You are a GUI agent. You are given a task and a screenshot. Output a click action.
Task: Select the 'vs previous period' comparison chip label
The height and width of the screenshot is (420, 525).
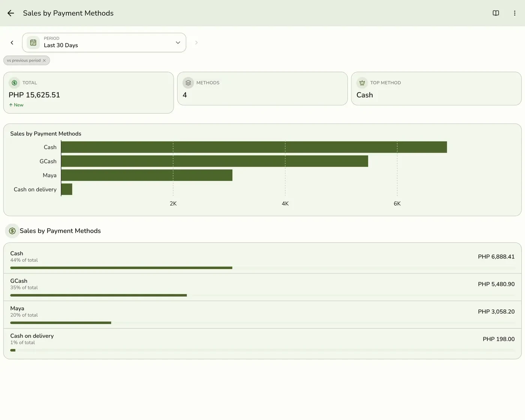(24, 60)
